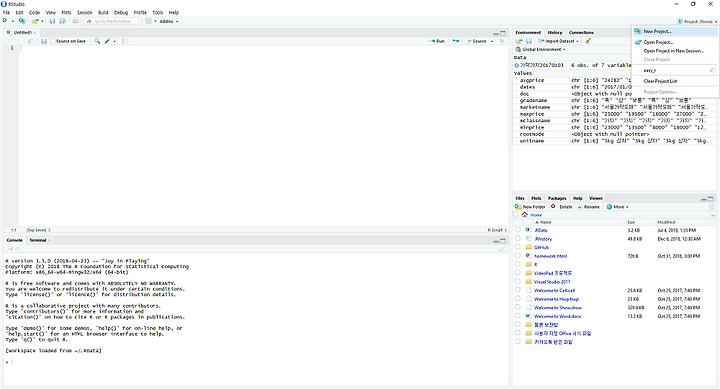Save current document from main toolbar

coord(52,21)
